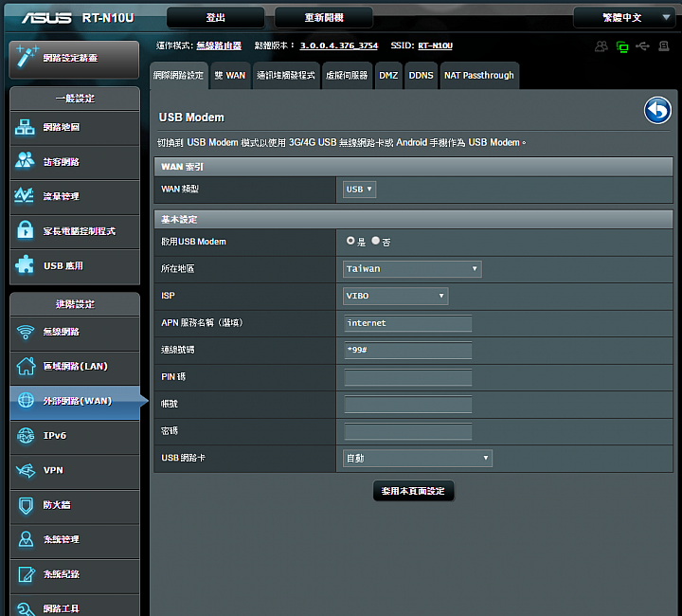This screenshot has height=616, width=682.
Task: Open the Wireless wifi icon (無線網路)
Action: [x=26, y=332]
